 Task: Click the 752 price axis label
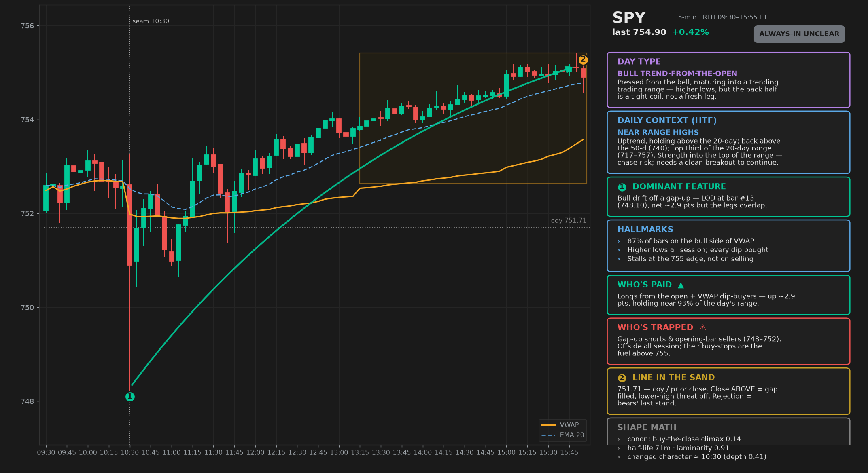(x=28, y=214)
